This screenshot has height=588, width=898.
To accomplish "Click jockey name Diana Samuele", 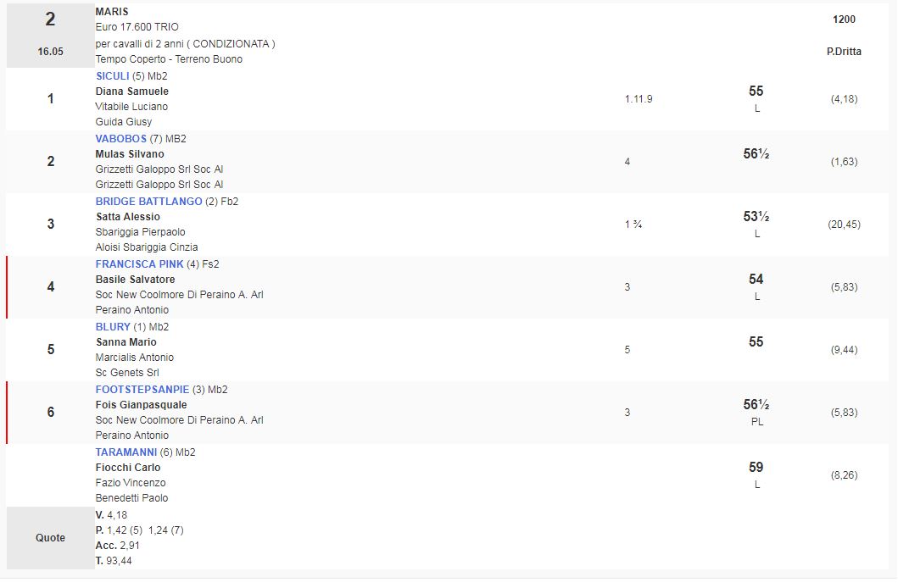I will (x=131, y=92).
